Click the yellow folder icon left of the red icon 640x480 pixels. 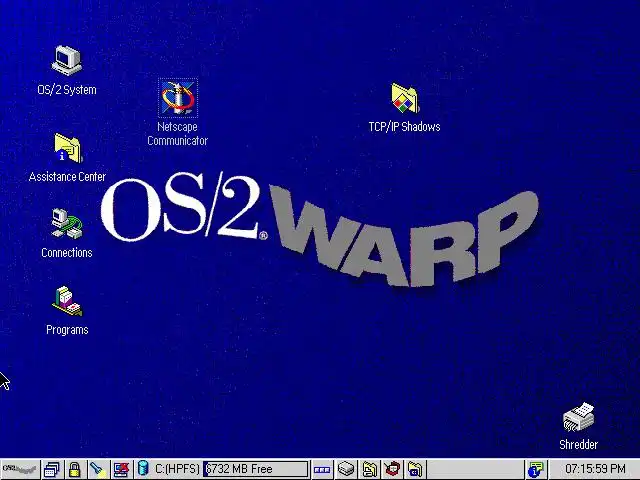[369, 469]
